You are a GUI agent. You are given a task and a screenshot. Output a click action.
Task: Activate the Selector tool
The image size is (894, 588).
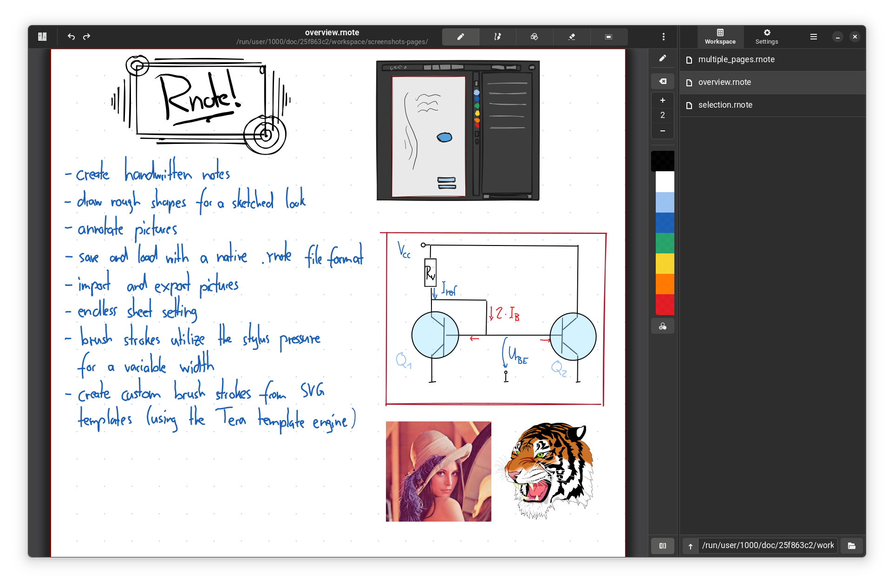tap(608, 37)
